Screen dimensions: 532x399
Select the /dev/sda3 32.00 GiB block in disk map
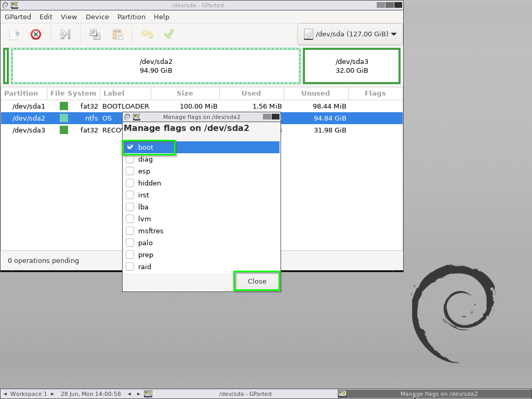pos(352,66)
